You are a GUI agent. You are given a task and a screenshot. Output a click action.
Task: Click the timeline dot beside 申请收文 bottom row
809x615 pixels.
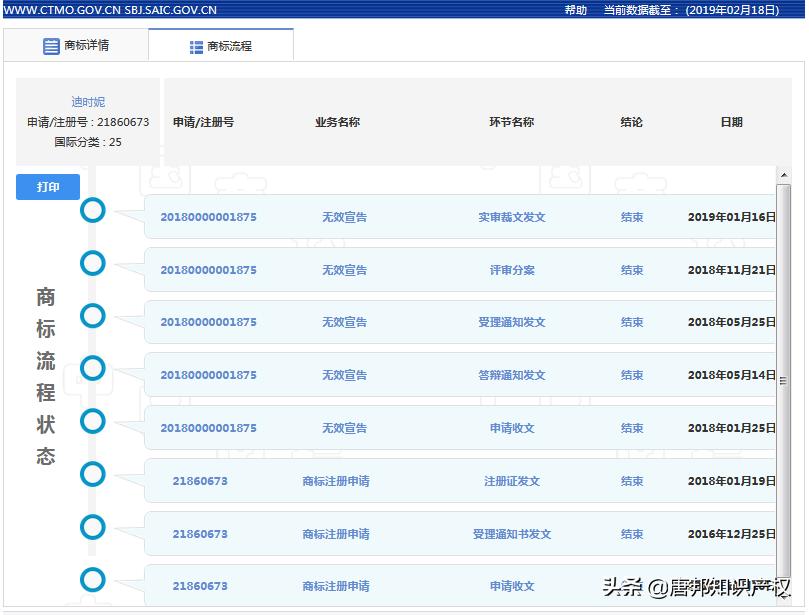[92, 579]
